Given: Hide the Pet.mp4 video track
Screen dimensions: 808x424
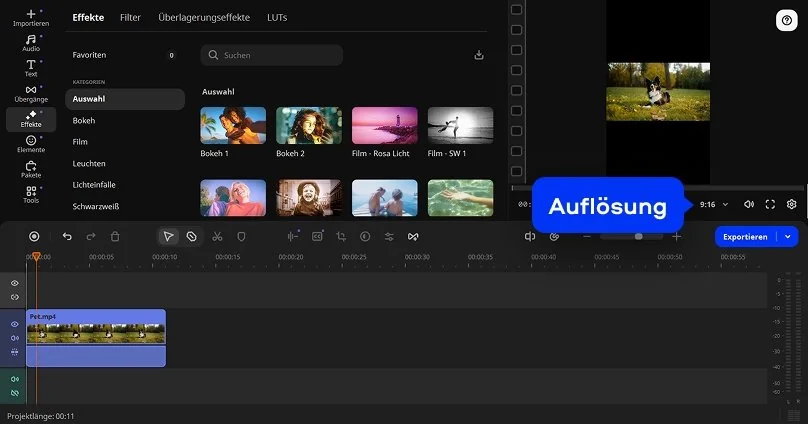Looking at the screenshot, I should 15,325.
